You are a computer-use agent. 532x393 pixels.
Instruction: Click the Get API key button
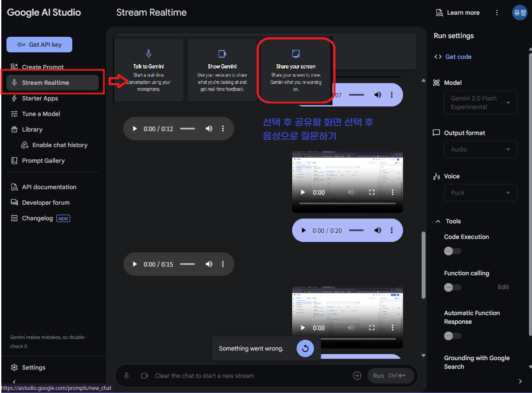pyautogui.click(x=39, y=45)
